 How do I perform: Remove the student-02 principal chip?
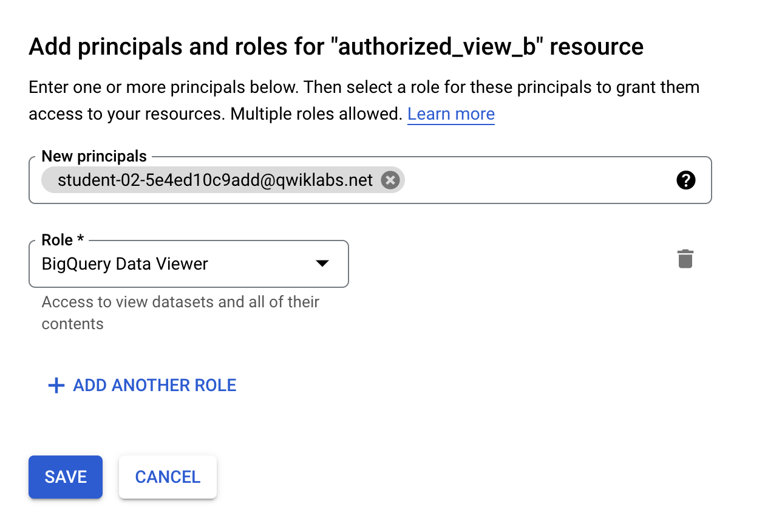pyautogui.click(x=390, y=180)
